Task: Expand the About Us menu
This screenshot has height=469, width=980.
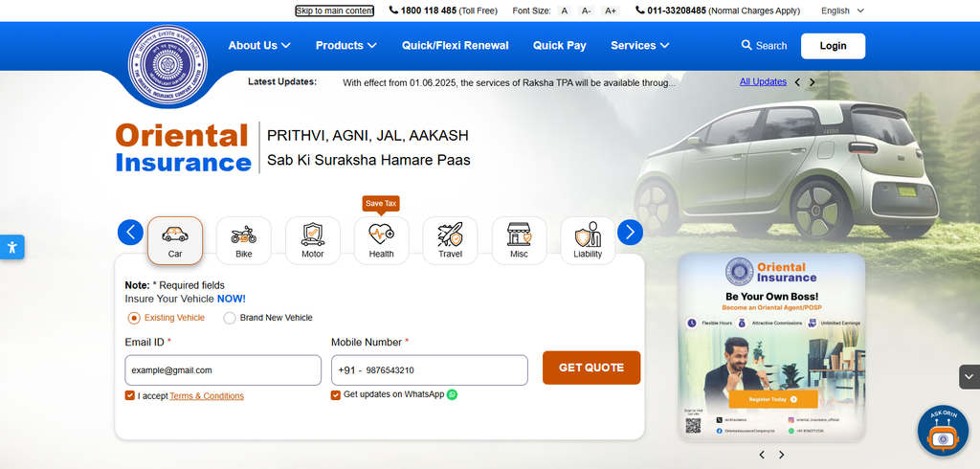Action: coord(259,45)
